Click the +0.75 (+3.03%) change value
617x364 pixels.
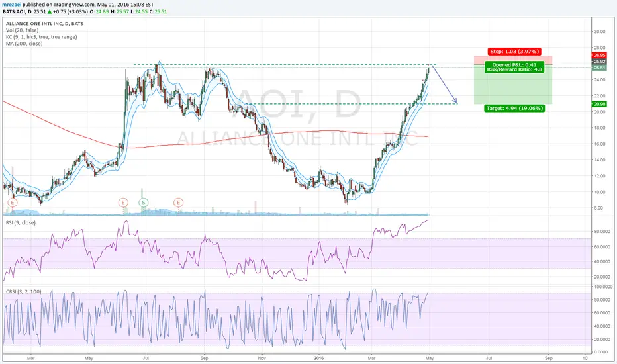pos(70,11)
